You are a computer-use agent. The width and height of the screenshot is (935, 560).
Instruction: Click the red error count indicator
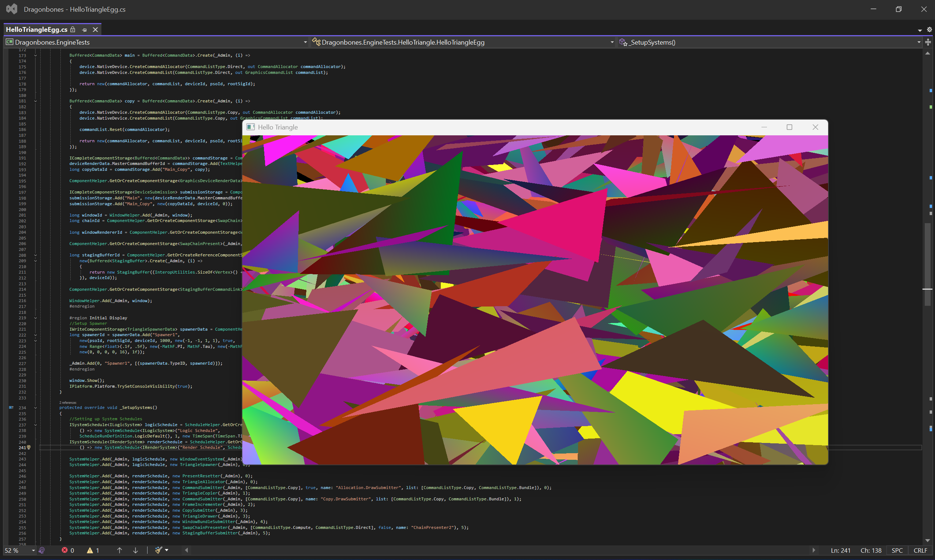tap(68, 550)
